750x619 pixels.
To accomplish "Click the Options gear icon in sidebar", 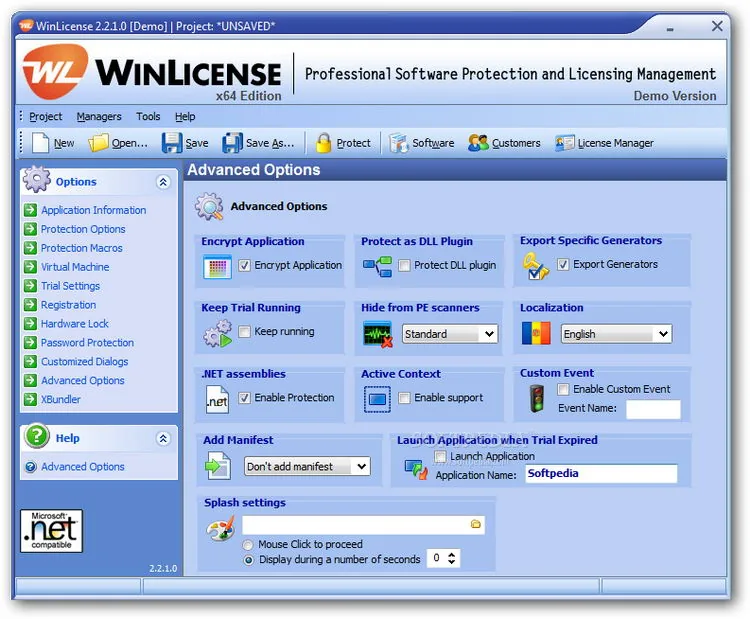I will [x=37, y=179].
